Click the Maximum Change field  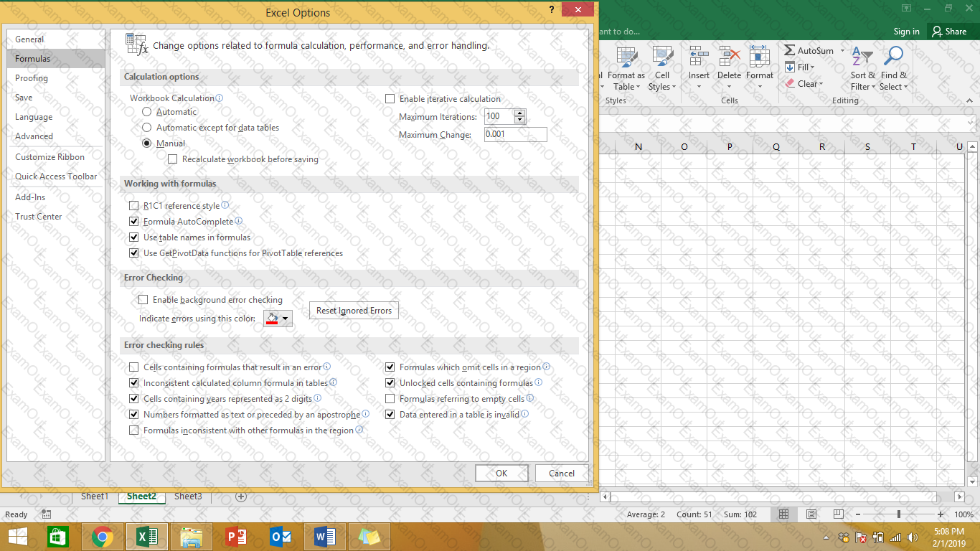(x=515, y=134)
